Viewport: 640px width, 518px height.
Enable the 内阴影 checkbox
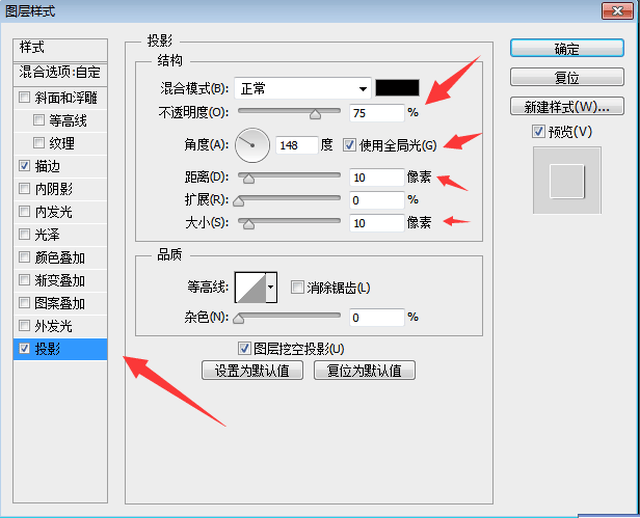pos(24,189)
